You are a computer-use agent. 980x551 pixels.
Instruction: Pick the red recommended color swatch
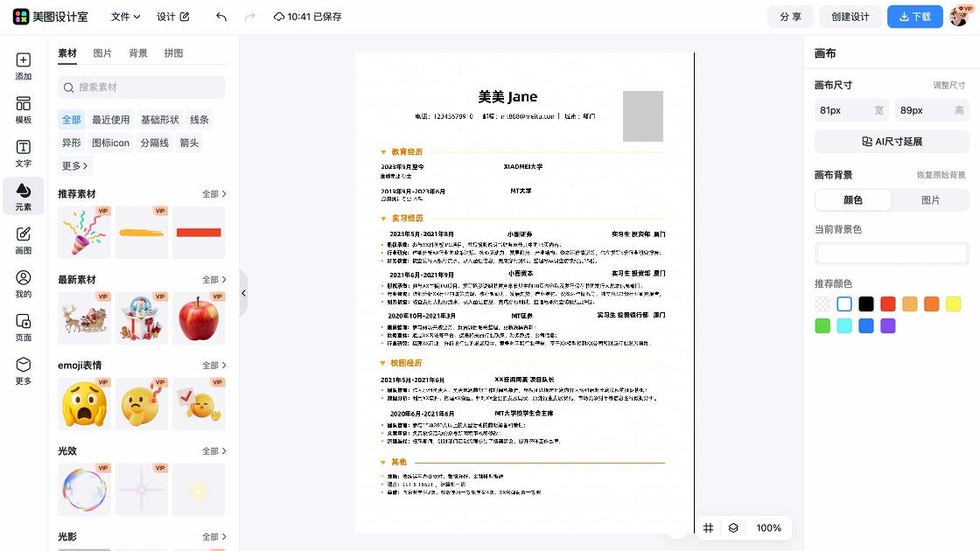[887, 304]
